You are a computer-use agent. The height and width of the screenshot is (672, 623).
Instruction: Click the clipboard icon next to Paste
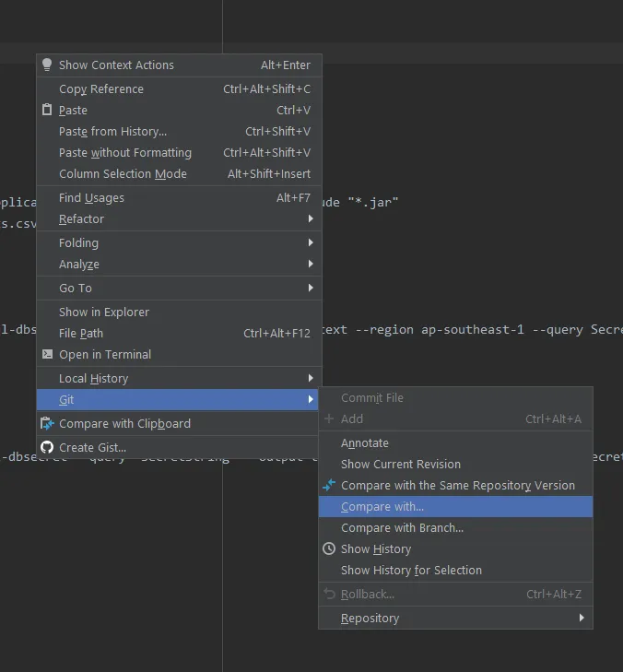click(x=48, y=110)
